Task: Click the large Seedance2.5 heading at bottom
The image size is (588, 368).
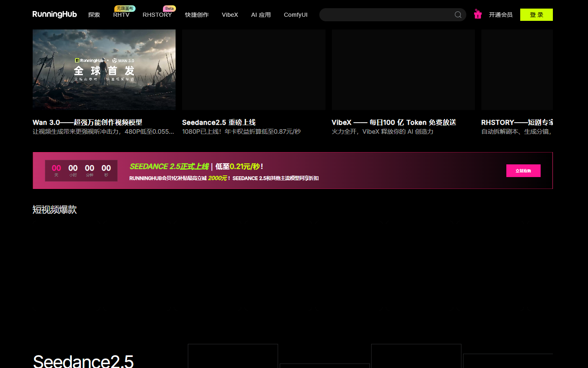Action: (83, 361)
